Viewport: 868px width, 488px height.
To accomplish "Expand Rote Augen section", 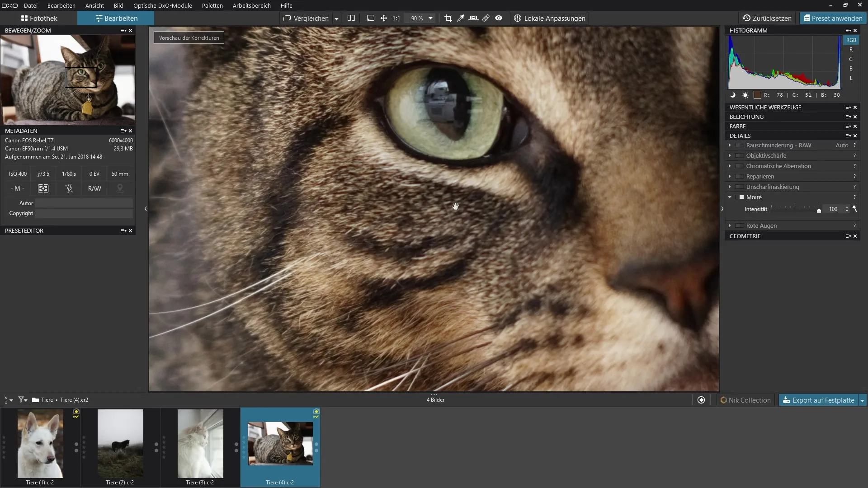I will pyautogui.click(x=730, y=225).
